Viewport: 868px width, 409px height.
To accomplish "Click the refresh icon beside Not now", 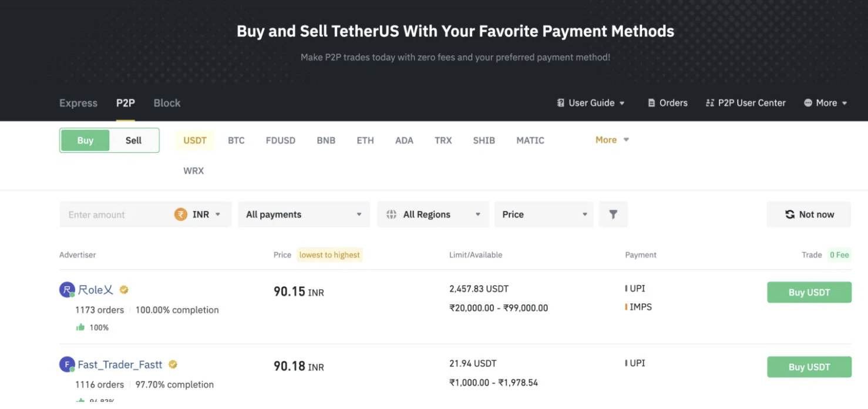I will pos(790,214).
